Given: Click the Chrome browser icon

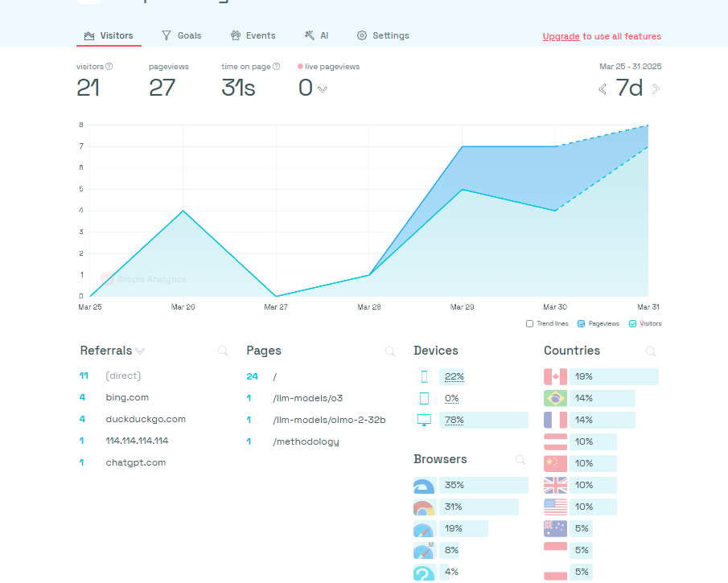Looking at the screenshot, I should [425, 507].
